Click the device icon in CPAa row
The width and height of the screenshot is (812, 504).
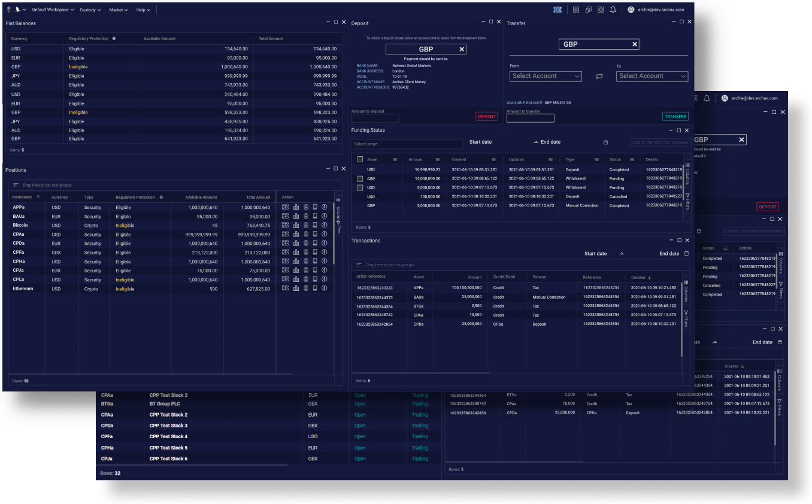(315, 235)
